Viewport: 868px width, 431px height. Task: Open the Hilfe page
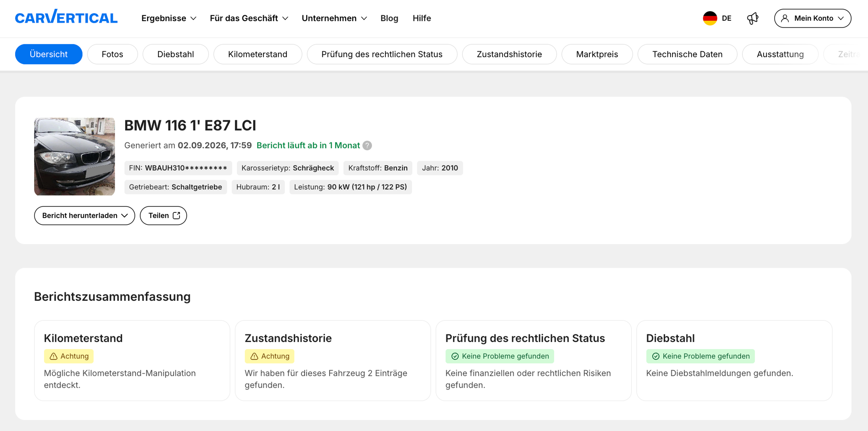tap(422, 18)
